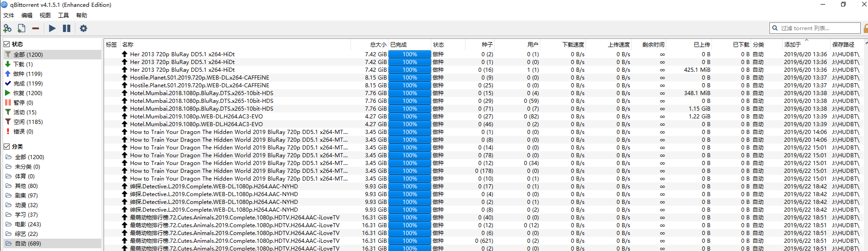Sort by the 添加于 column header
This screenshot has height=251, width=868.
806,45
